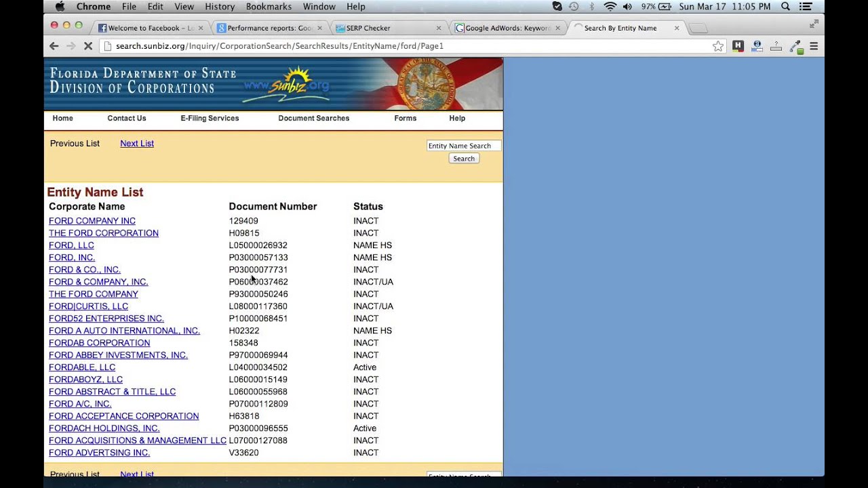Viewport: 868px width, 488px height.
Task: Close the Search By Entity Name tab
Action: coord(676,28)
